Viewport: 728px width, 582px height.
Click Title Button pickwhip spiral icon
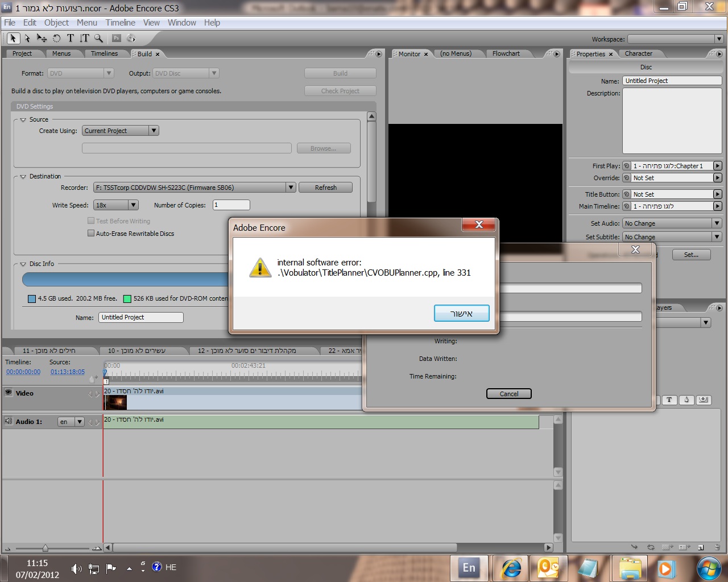[627, 194]
